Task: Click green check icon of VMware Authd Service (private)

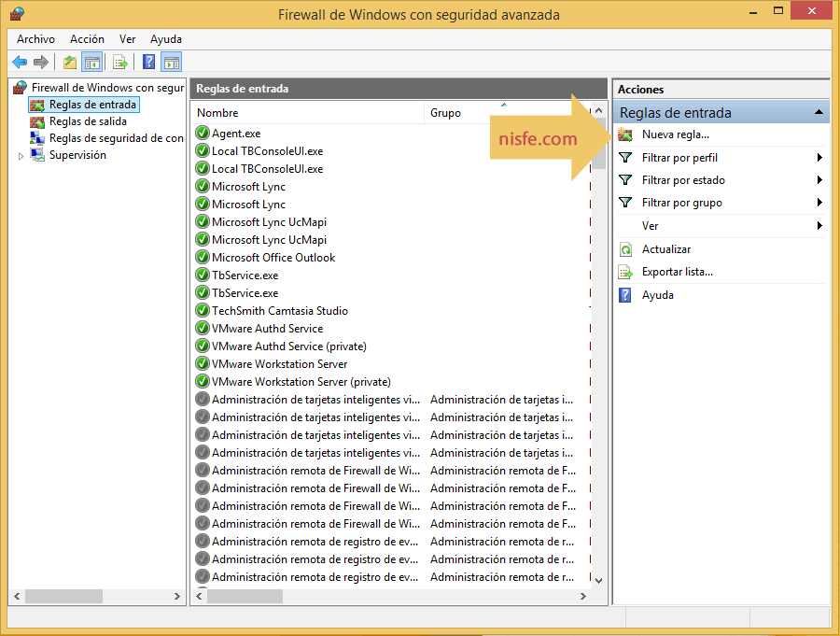Action: (203, 346)
